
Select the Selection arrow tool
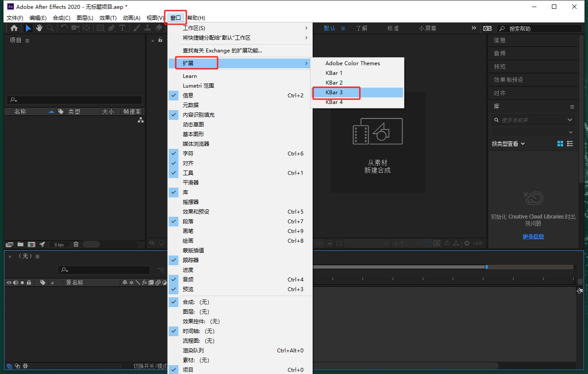(x=28, y=28)
